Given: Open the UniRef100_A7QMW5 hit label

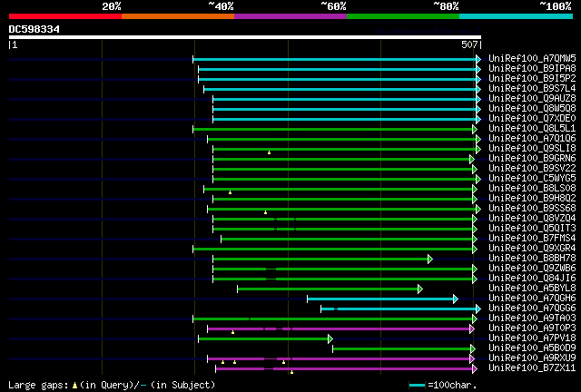Looking at the screenshot, I should point(532,58).
